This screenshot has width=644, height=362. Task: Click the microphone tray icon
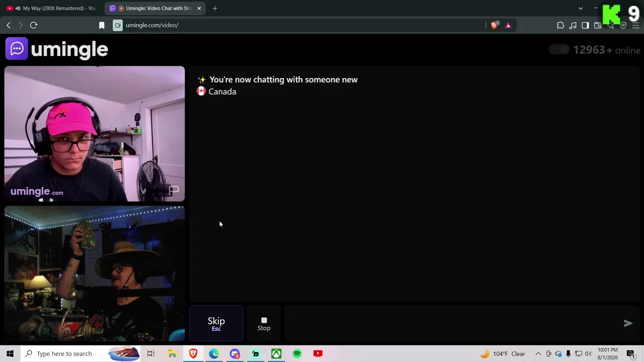click(569, 353)
